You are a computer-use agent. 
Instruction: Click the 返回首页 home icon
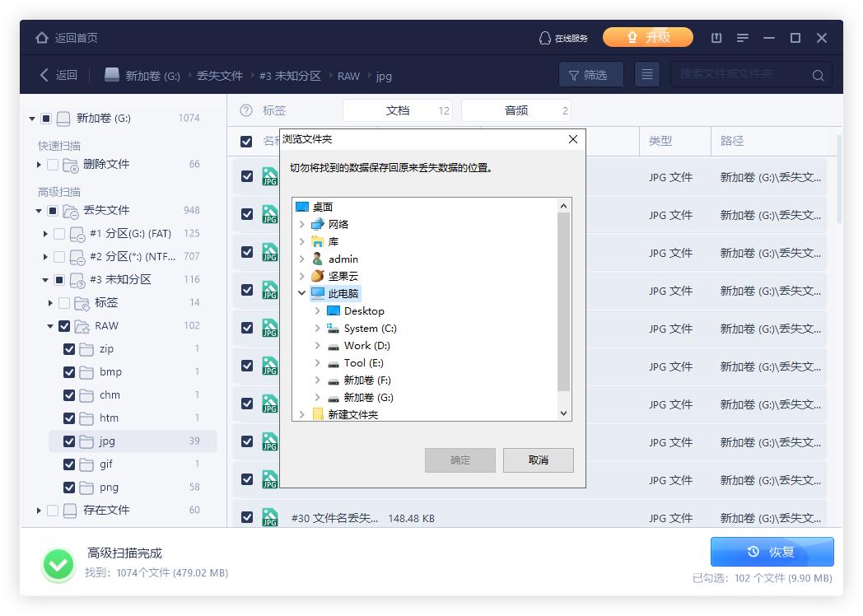coord(41,37)
